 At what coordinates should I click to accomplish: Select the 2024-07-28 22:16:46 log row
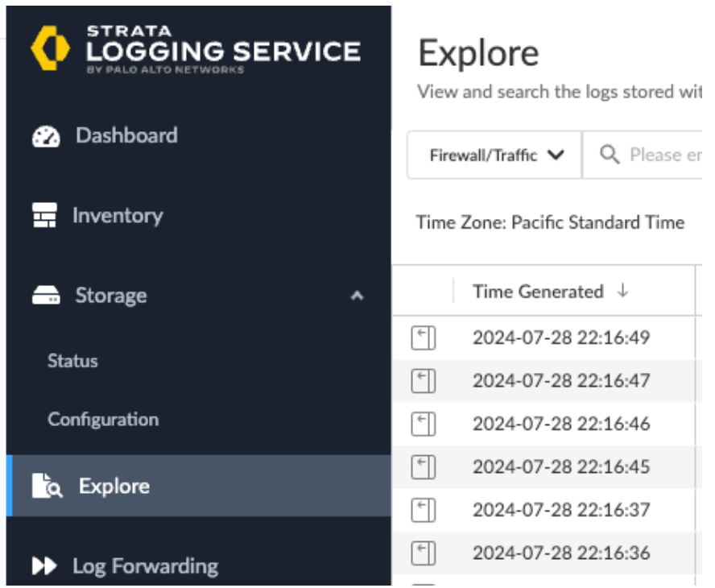coord(561,424)
